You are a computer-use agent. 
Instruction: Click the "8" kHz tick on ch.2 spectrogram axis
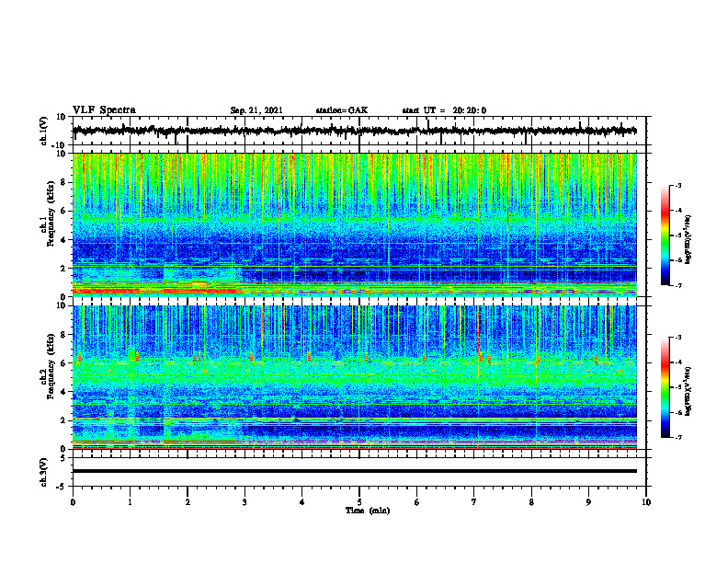coord(63,335)
